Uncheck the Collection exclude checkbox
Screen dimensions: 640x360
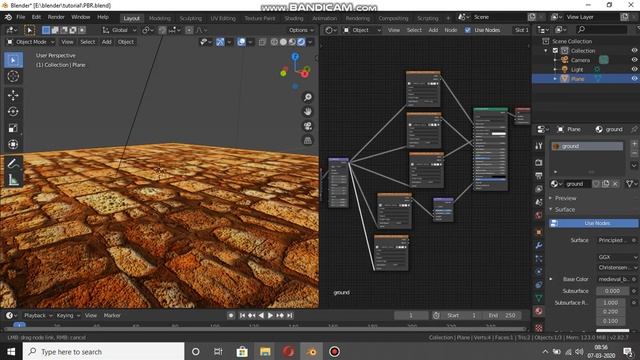click(x=555, y=51)
